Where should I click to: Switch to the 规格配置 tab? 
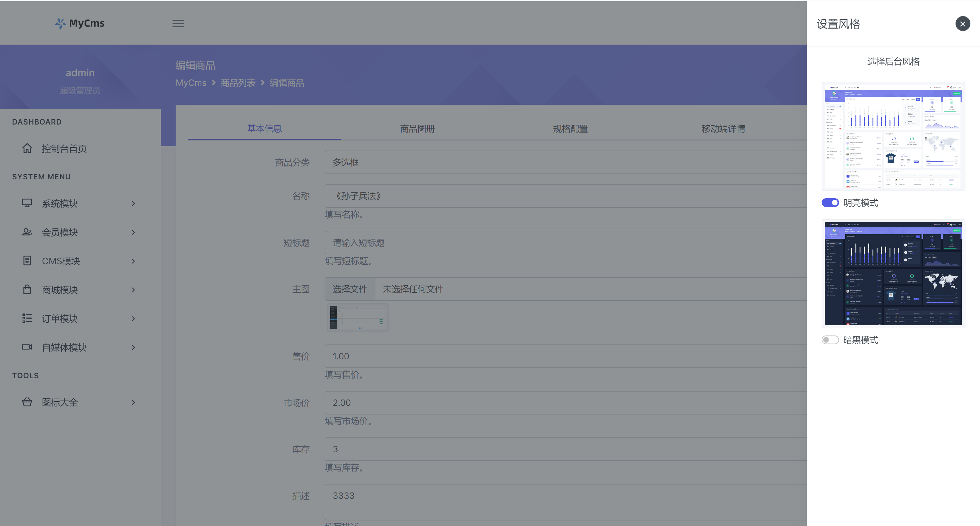point(570,129)
